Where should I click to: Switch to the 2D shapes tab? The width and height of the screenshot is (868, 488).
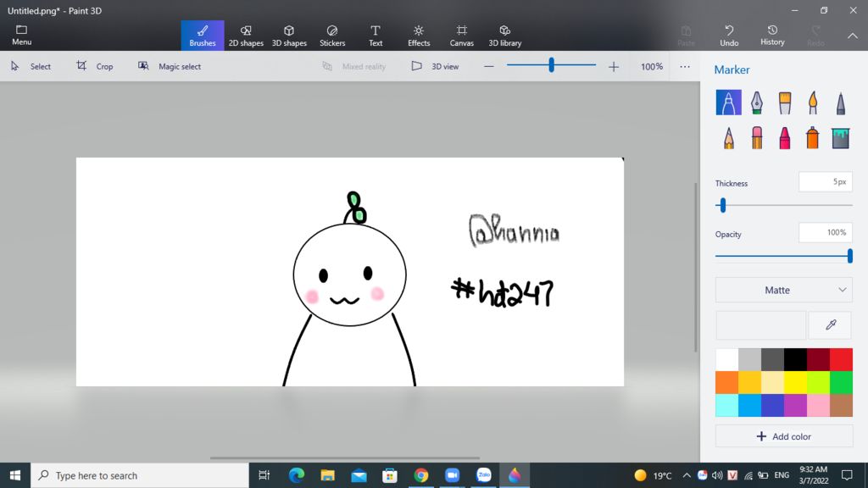point(246,36)
